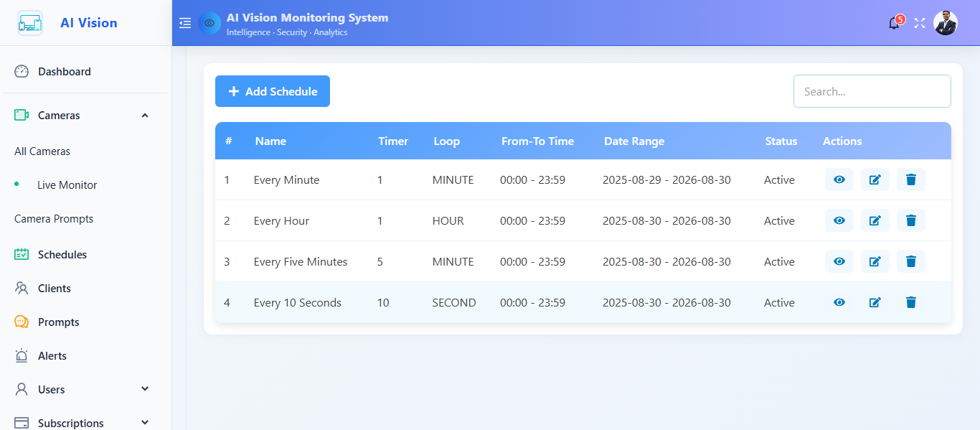Click the Add Schedule button
This screenshot has height=430, width=980.
(273, 91)
